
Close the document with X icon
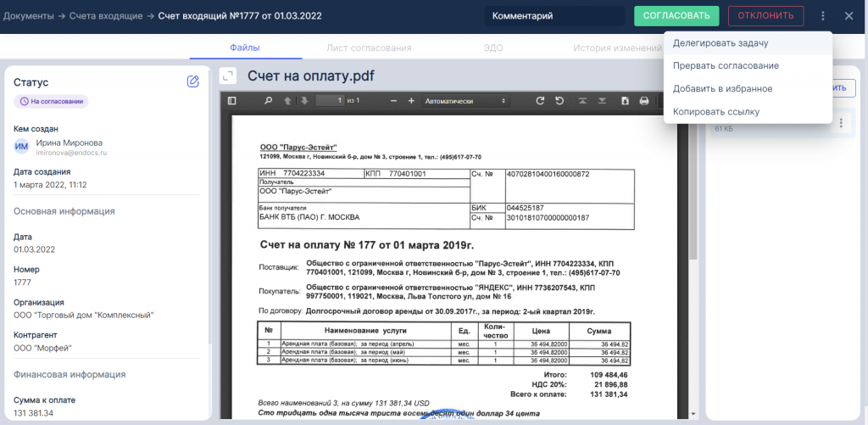pyautogui.click(x=849, y=16)
